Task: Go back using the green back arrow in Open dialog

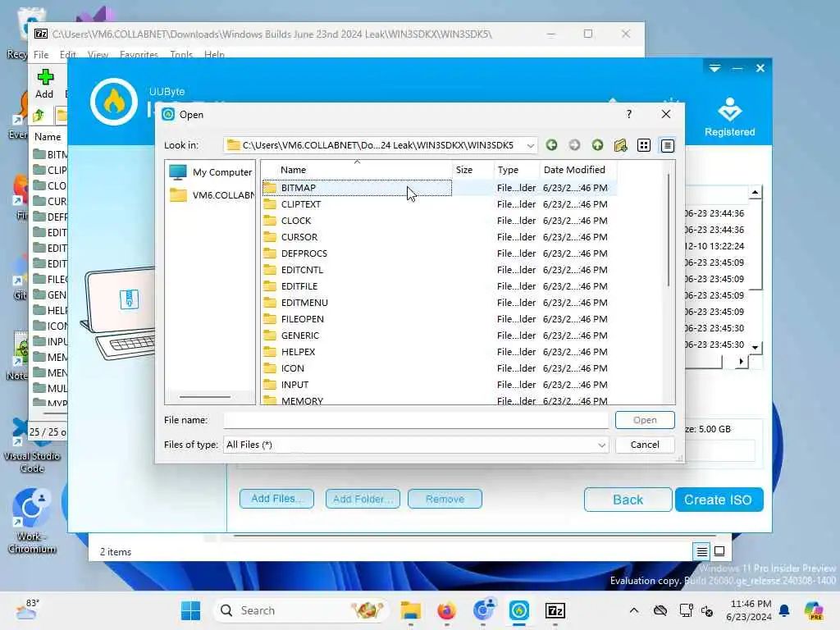Action: [551, 145]
